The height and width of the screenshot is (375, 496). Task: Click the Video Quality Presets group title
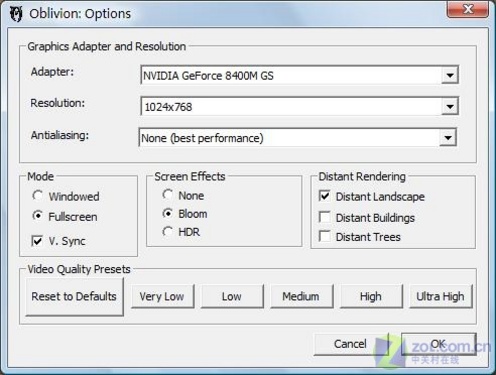click(x=79, y=269)
